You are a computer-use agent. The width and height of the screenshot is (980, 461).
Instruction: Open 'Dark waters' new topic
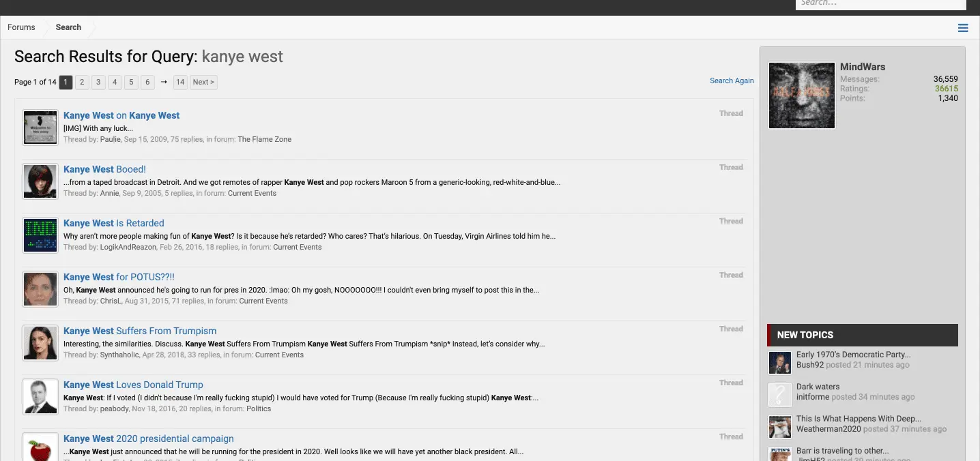coord(818,387)
